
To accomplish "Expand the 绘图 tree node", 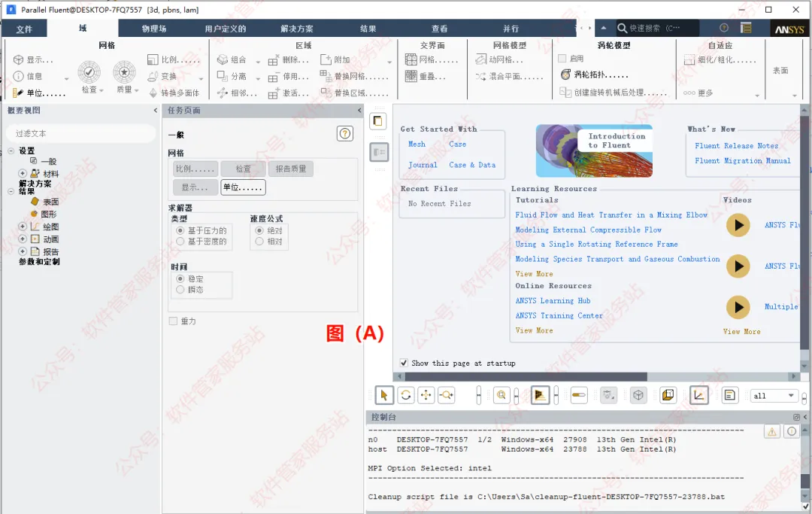I will click(23, 227).
